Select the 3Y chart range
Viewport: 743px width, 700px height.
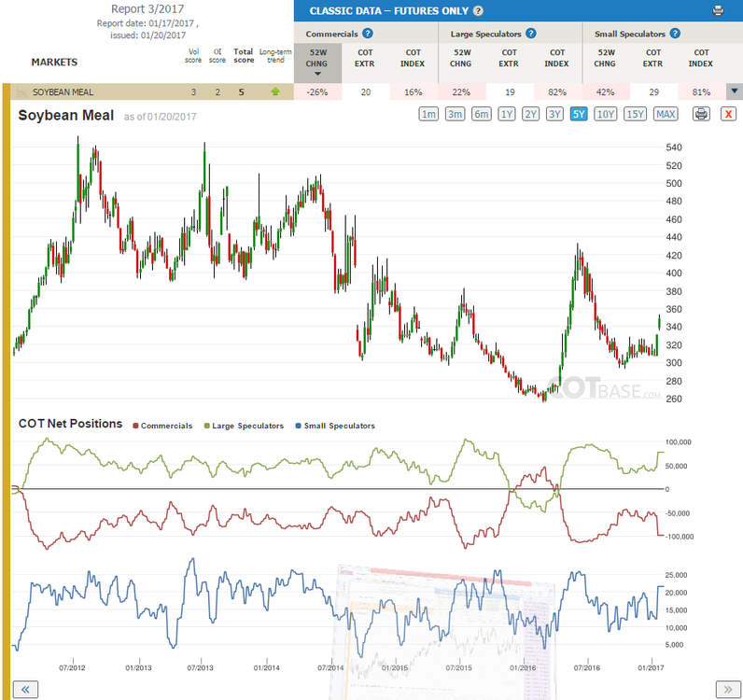(x=554, y=114)
